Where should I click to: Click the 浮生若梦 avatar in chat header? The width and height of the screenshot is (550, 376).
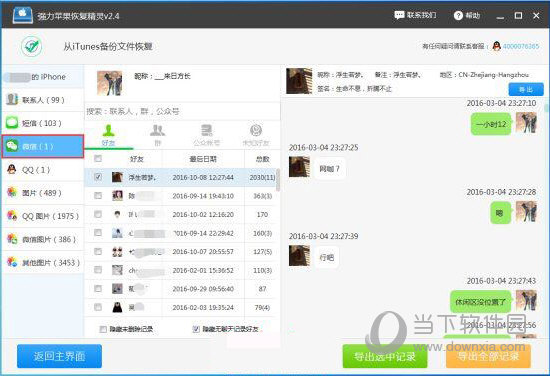point(299,81)
